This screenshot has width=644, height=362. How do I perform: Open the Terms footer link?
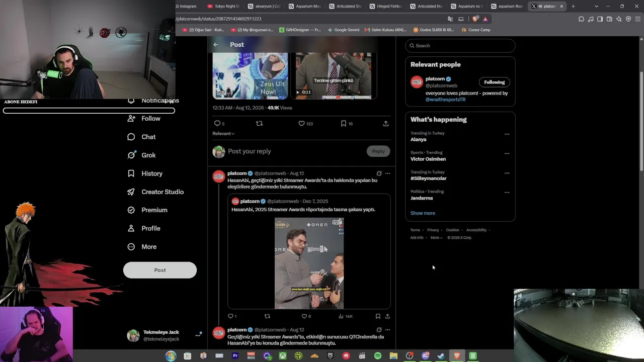[x=415, y=230]
